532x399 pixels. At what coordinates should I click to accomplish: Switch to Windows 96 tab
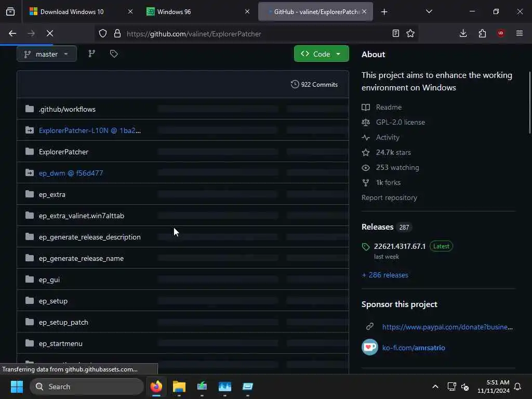coord(174,12)
